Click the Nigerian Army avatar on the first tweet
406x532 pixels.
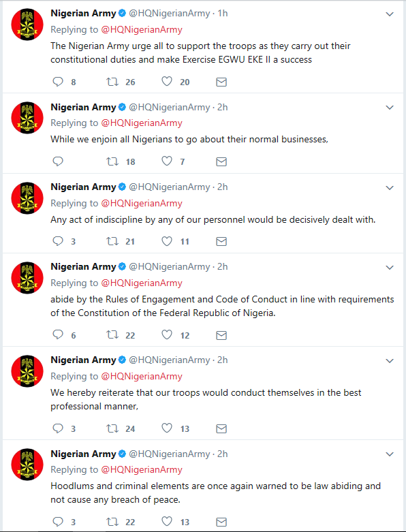27,25
